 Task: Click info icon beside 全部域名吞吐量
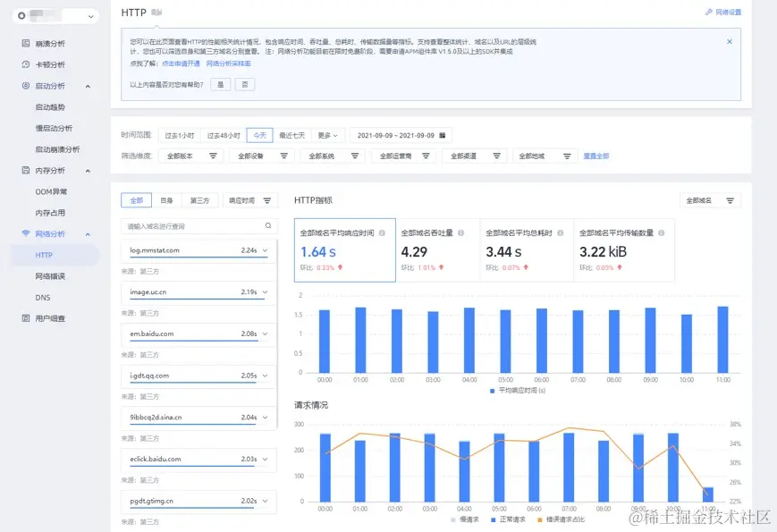pyautogui.click(x=460, y=232)
